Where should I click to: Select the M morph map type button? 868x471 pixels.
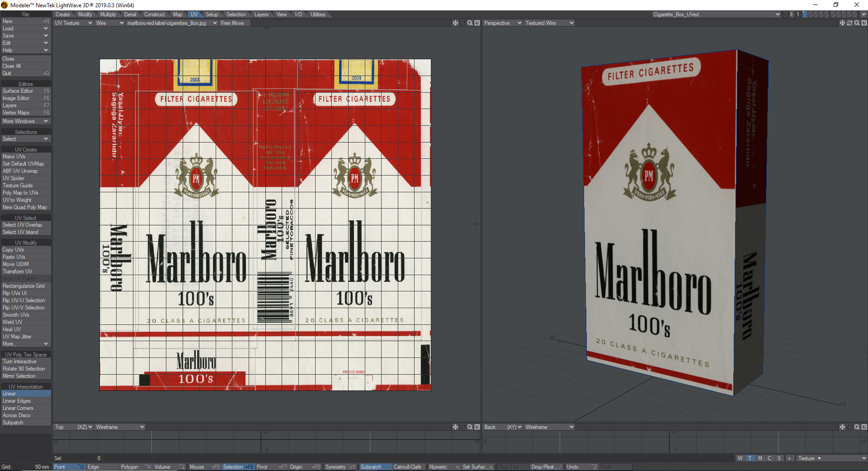(x=760, y=458)
